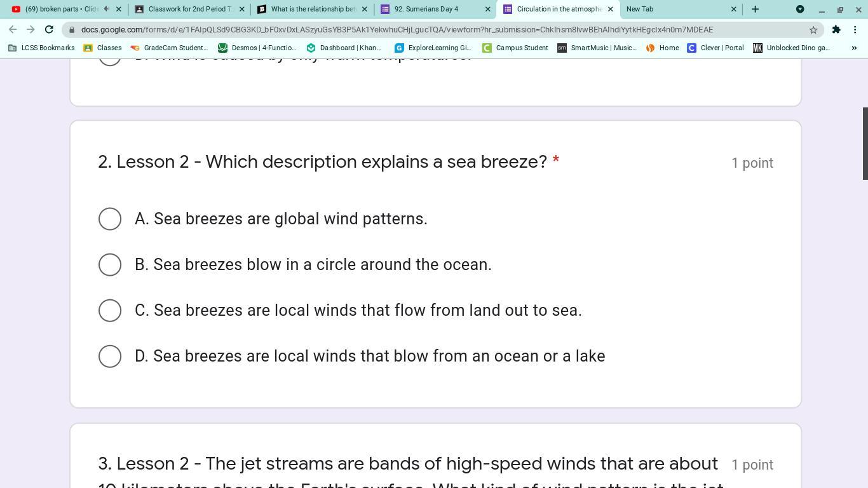The width and height of the screenshot is (868, 488).
Task: Select answer C: flow from land out to sea
Action: 110,310
